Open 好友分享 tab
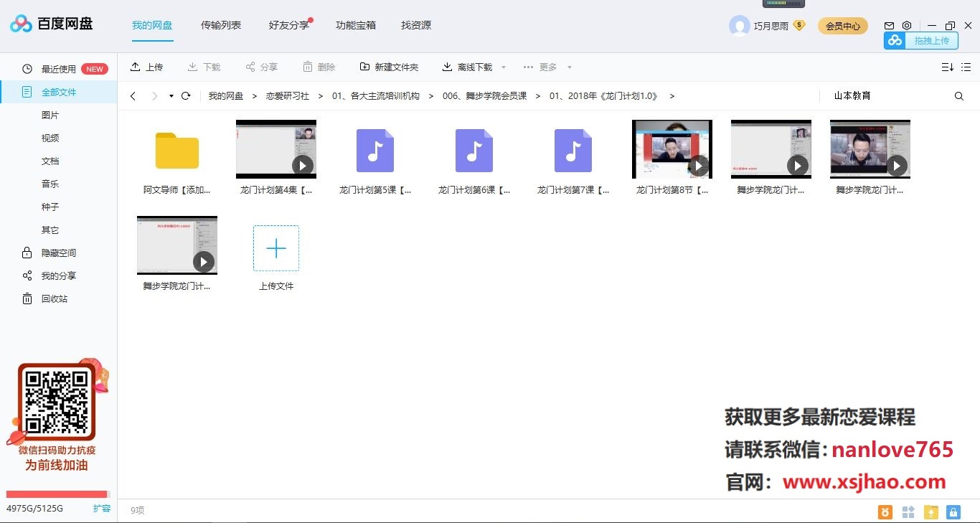Viewport: 980px width, 523px height. tap(289, 25)
